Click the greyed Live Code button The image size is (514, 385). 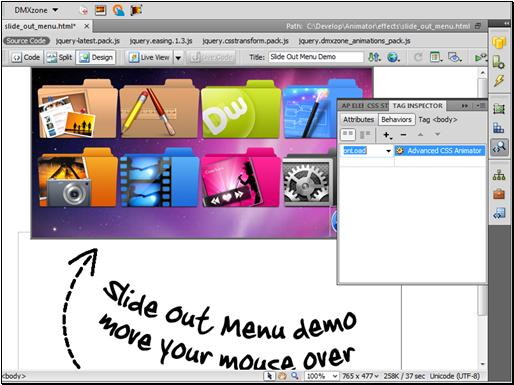(212, 58)
